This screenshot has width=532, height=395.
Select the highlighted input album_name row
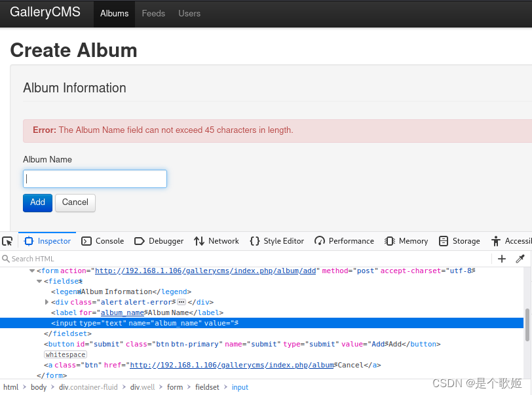261,323
